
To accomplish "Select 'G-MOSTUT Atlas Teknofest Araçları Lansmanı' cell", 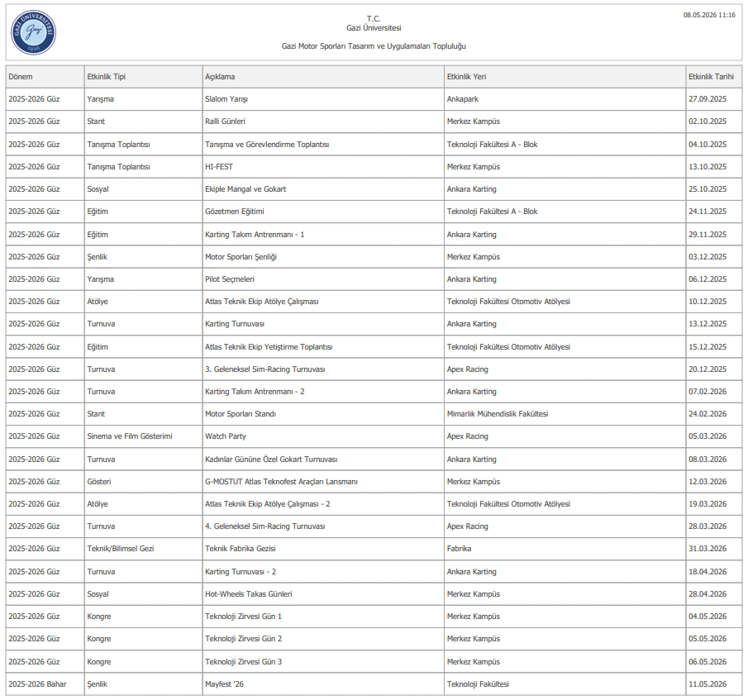I will click(x=323, y=482).
